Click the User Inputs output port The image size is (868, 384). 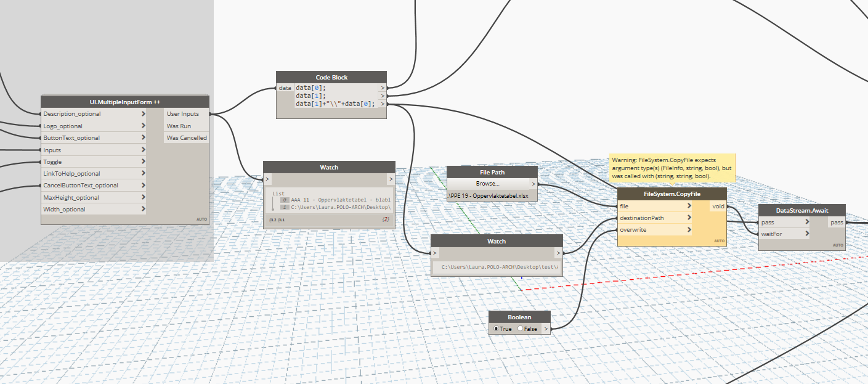(x=187, y=114)
